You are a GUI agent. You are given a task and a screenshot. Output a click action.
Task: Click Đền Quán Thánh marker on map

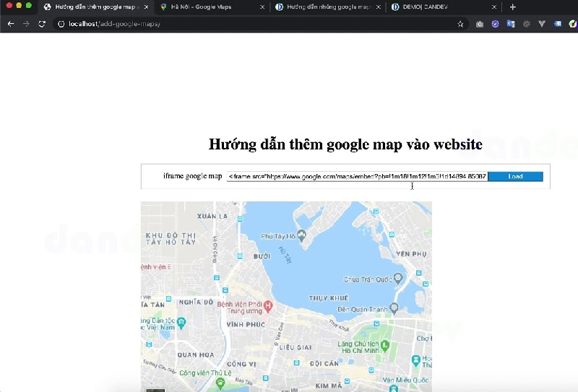pyautogui.click(x=394, y=308)
